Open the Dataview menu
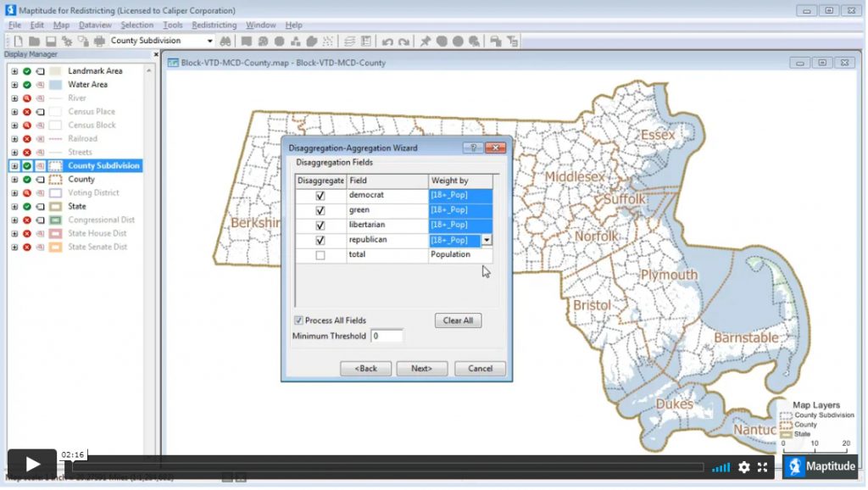 (x=95, y=25)
